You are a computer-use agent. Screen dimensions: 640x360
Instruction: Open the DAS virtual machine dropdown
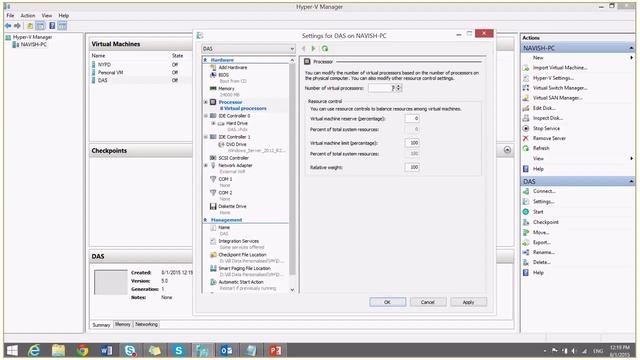click(248, 49)
